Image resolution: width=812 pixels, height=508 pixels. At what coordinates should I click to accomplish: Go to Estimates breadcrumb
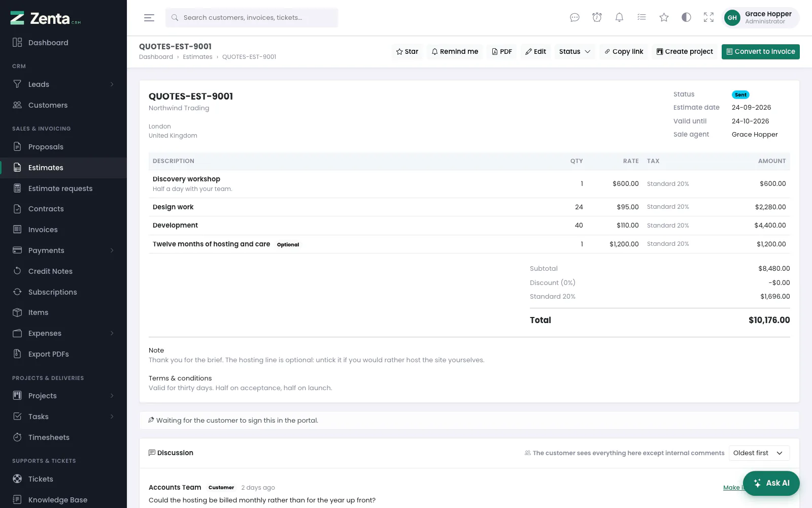click(197, 57)
